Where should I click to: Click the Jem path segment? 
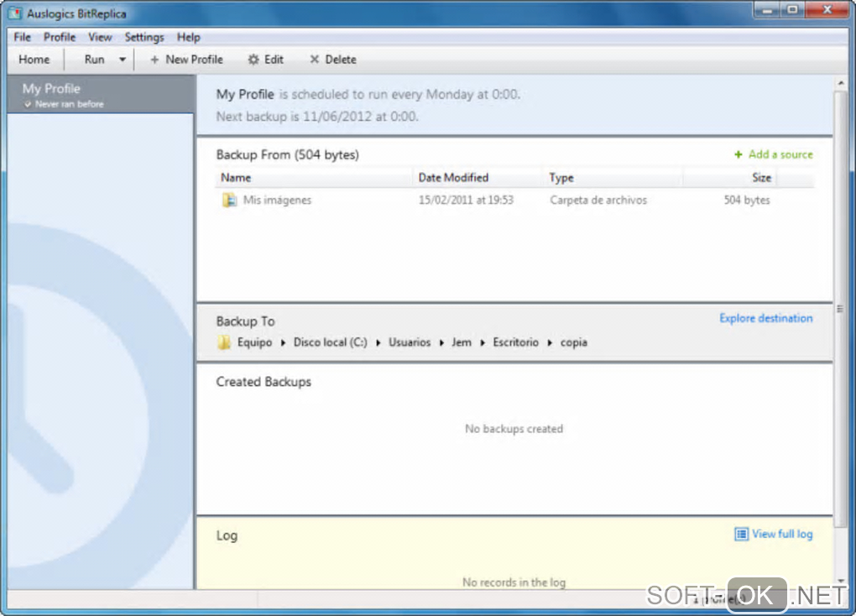(x=462, y=342)
